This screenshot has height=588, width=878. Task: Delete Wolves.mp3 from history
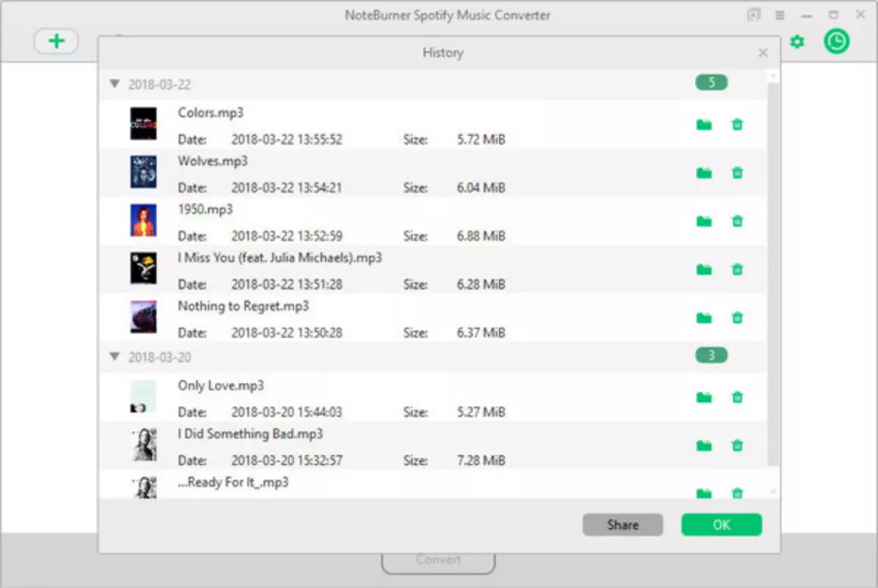[x=738, y=172]
